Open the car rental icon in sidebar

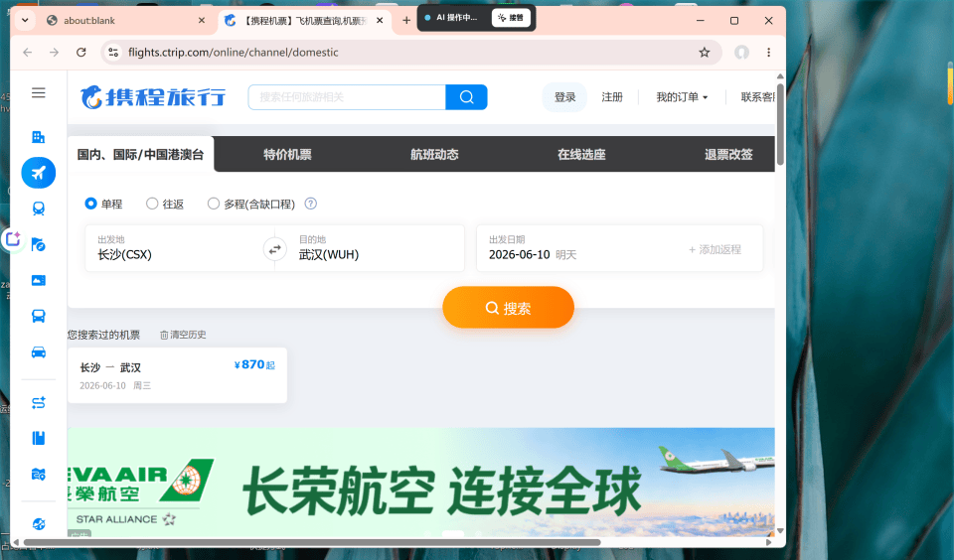click(39, 352)
